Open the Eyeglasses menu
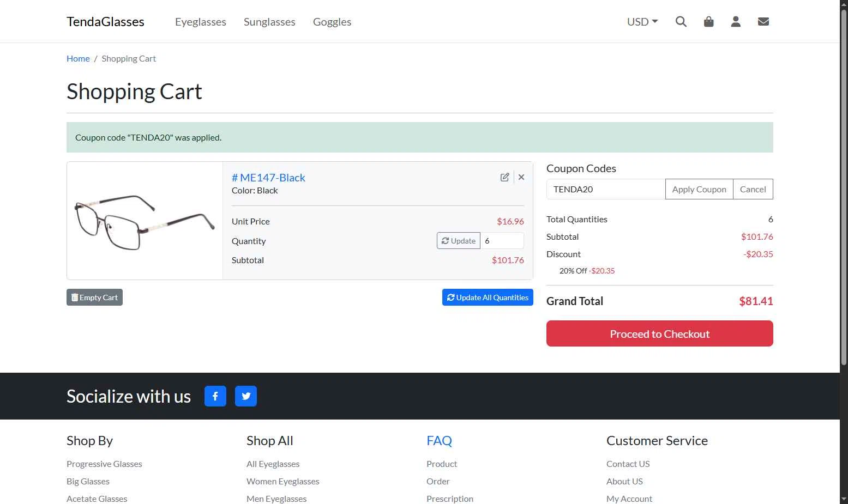848x504 pixels. (x=201, y=22)
